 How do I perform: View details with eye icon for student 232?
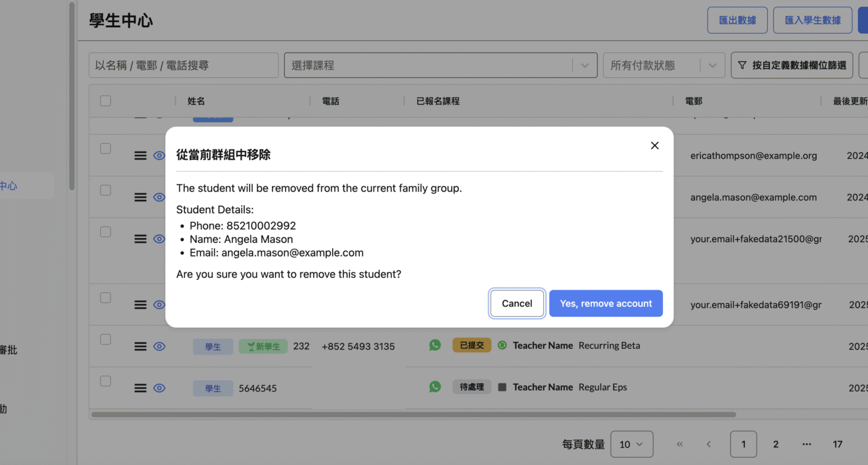(x=159, y=346)
